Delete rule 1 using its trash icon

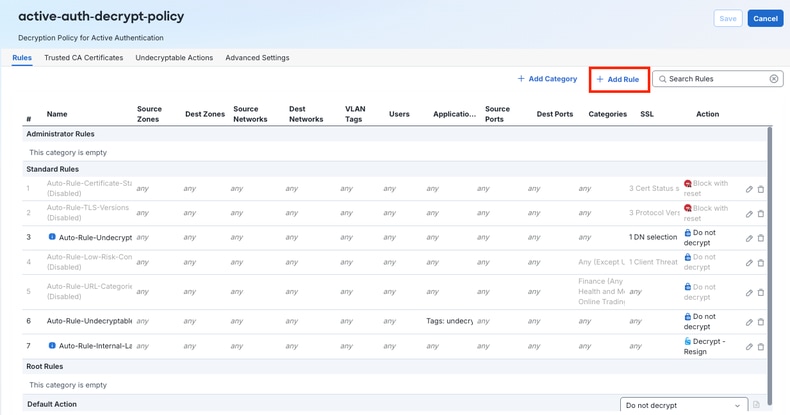[761, 189]
